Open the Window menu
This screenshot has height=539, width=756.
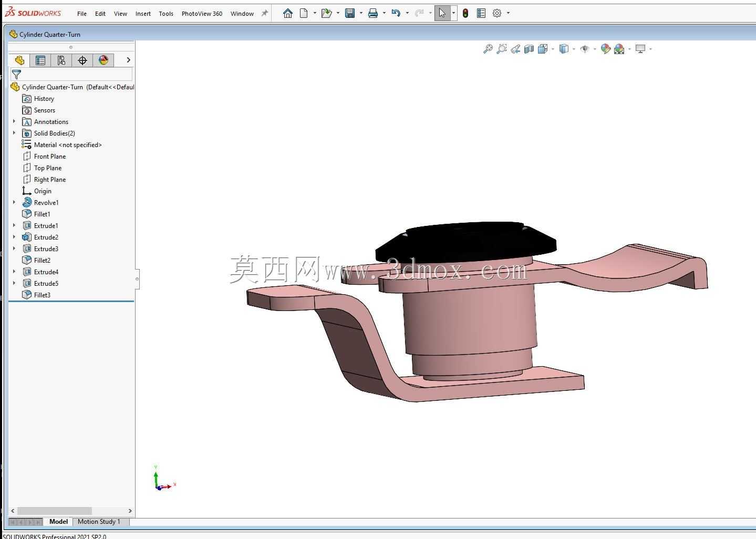(x=242, y=14)
